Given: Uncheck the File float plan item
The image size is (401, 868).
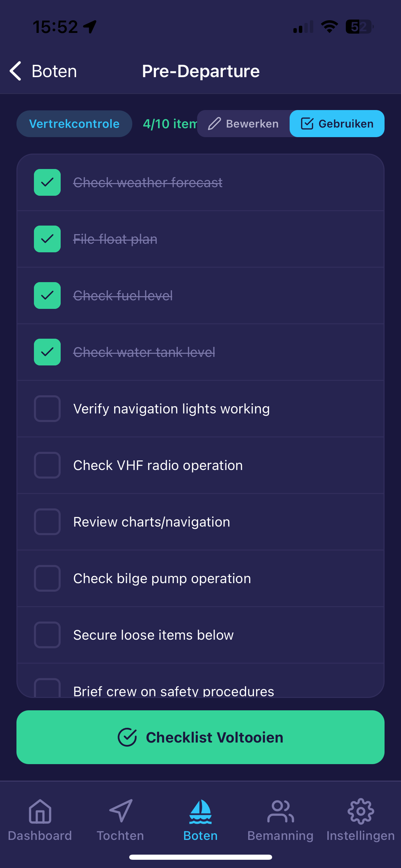Looking at the screenshot, I should click(47, 239).
